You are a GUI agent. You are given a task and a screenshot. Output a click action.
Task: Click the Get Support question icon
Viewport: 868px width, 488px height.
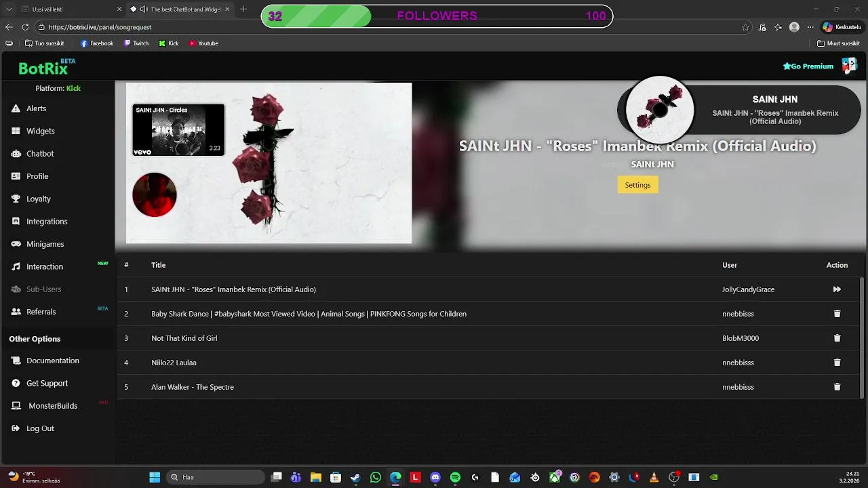click(x=16, y=383)
